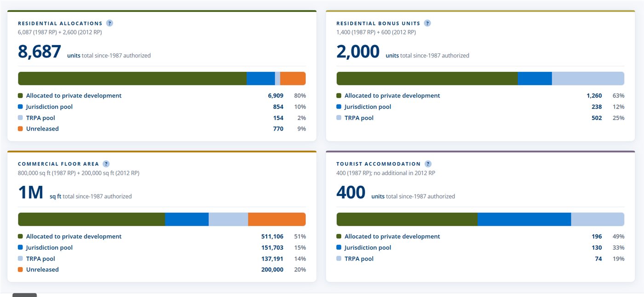Select the orange Unreleased bar segment in Residential Allocations
644x297 pixels.
pyautogui.click(x=293, y=79)
